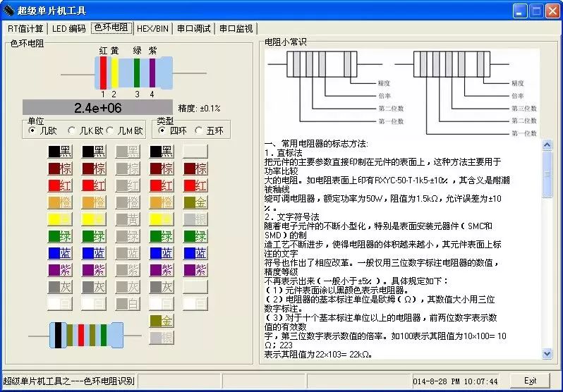Choose the 几K欧 unit option
The height and width of the screenshot is (392, 563).
click(x=85, y=130)
